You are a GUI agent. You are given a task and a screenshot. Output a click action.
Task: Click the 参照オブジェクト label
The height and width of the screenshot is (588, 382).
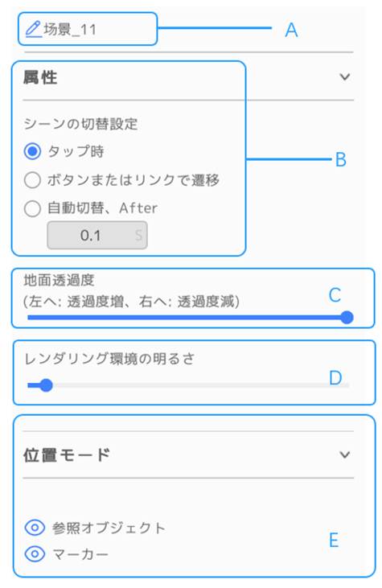pyautogui.click(x=109, y=528)
